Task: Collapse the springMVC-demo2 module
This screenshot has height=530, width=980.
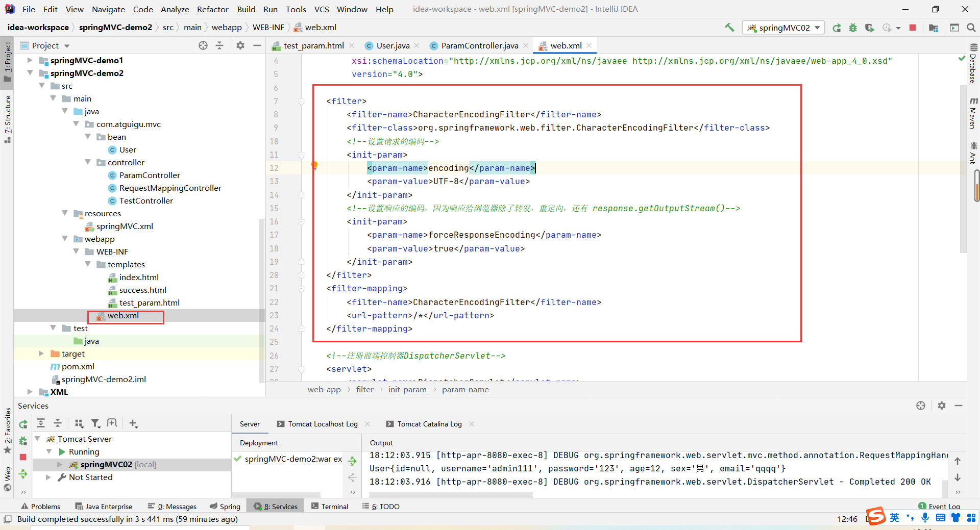Action: [x=30, y=73]
